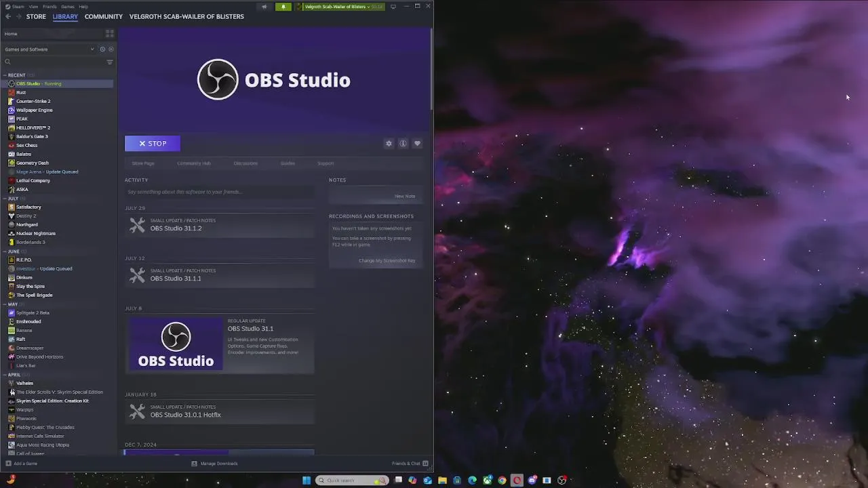The image size is (868, 488).
Task: Click the Add a Game plus icon
Action: click(x=8, y=464)
